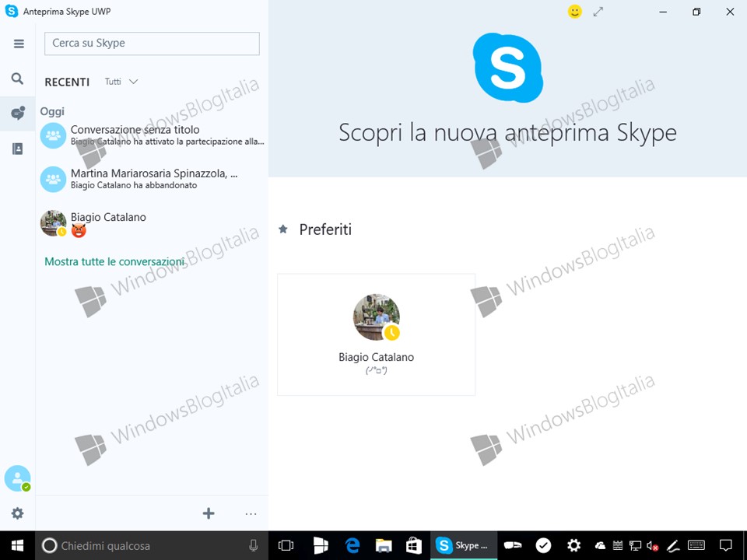The image size is (747, 560).
Task: Toggle full-screen with diagonal arrows icon
Action: tap(598, 12)
